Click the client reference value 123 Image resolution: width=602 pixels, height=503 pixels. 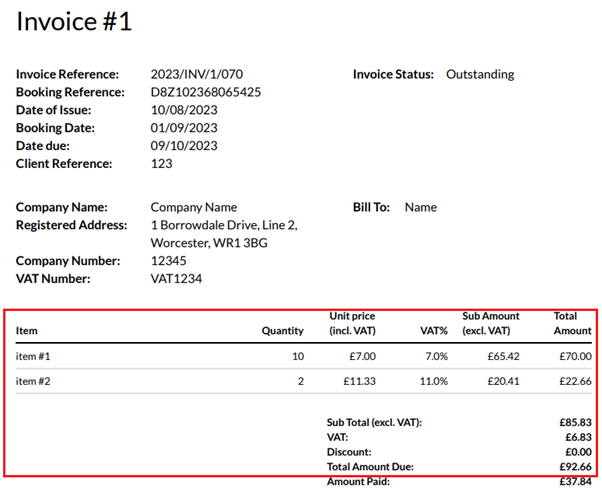point(162,164)
